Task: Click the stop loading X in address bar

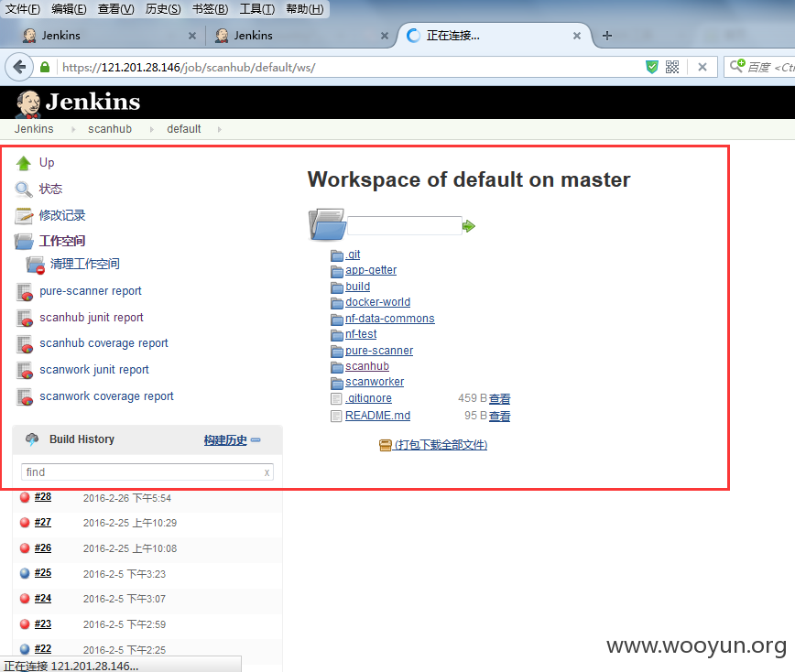Action: tap(702, 67)
